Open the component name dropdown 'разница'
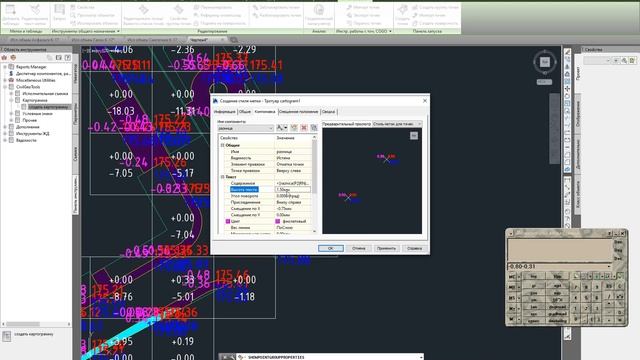Viewport: 640px width, 360px height. pyautogui.click(x=245, y=128)
